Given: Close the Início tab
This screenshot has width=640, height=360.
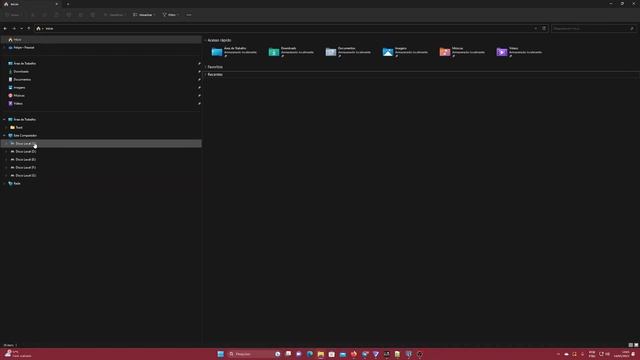Looking at the screenshot, I should (x=57, y=4).
